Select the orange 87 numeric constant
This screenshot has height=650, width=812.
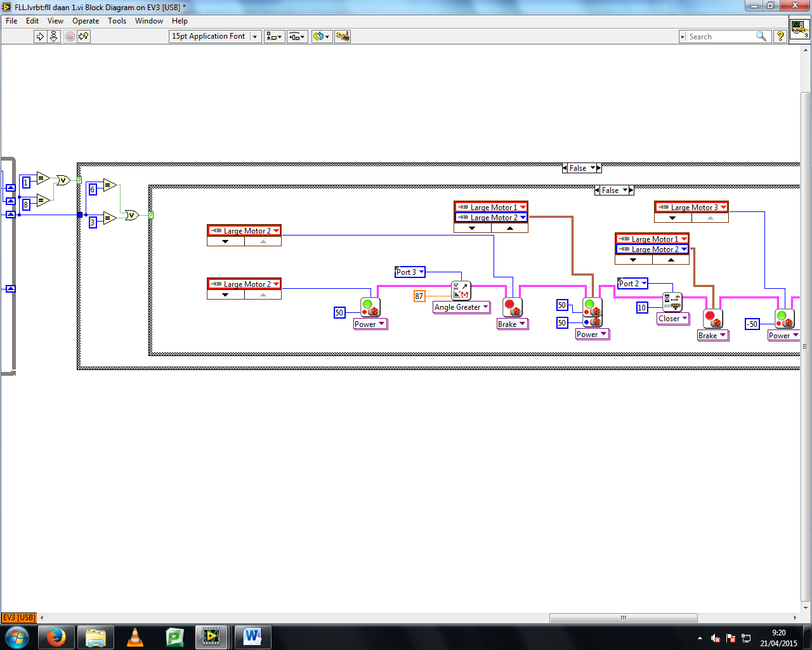(419, 296)
